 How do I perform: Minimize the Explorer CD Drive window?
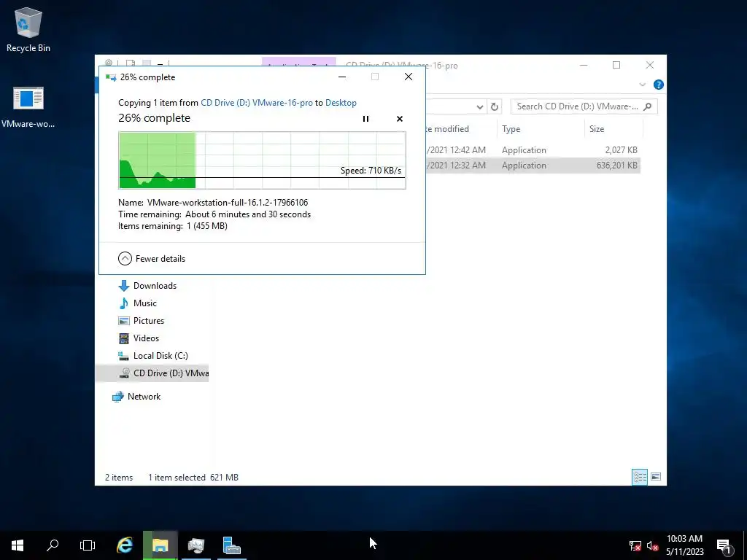584,65
